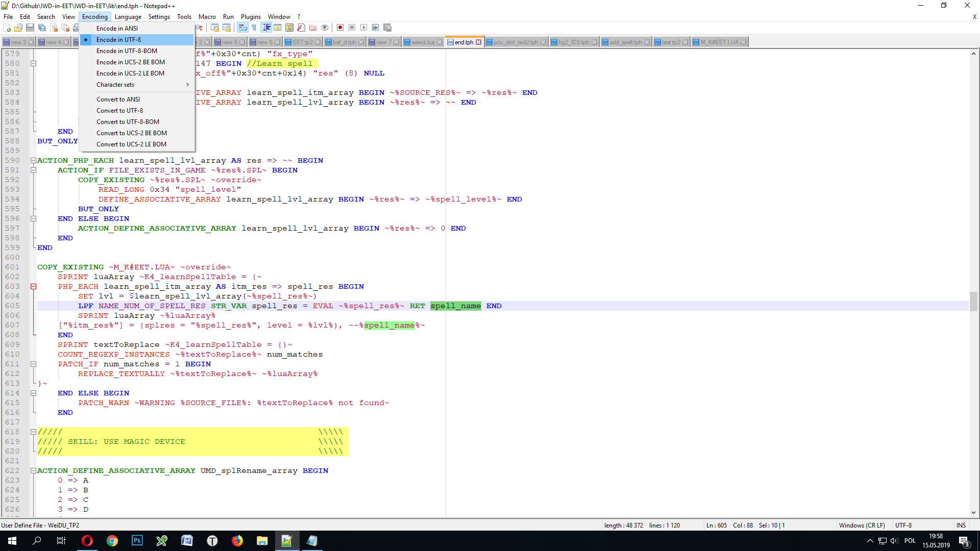The height and width of the screenshot is (551, 980).
Task: Click the Save All toolbar icon
Action: point(42,28)
